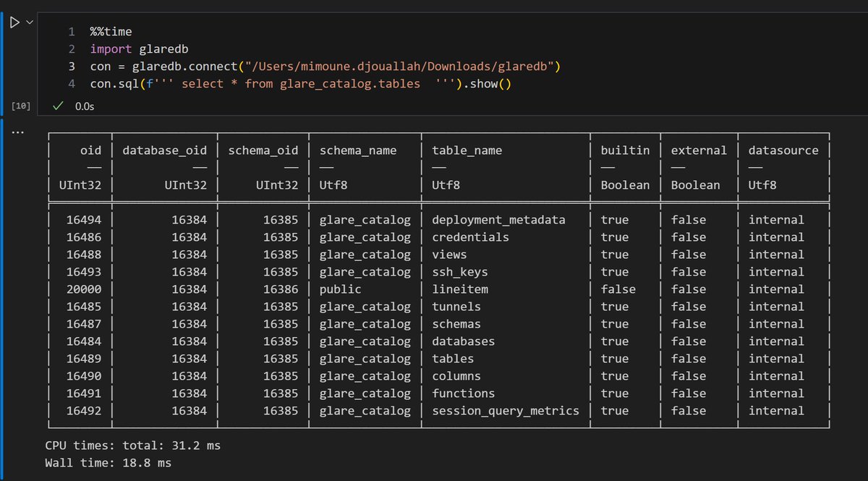868x481 pixels.
Task: Click the table_name column header
Action: click(467, 150)
